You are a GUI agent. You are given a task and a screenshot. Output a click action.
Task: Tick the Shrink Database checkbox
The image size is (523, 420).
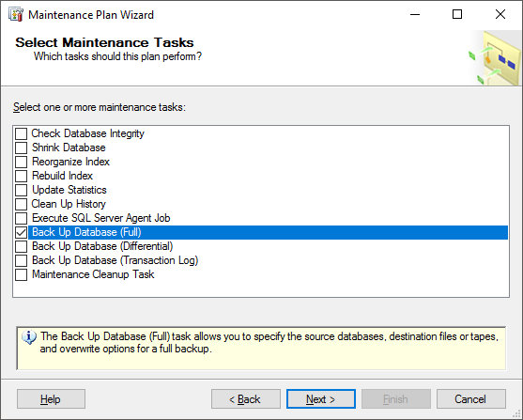click(x=21, y=148)
